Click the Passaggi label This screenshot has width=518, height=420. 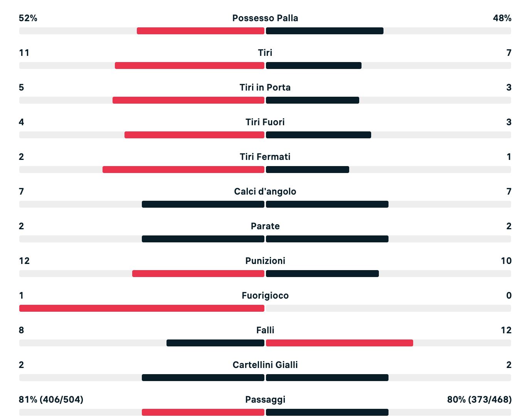[x=265, y=400]
